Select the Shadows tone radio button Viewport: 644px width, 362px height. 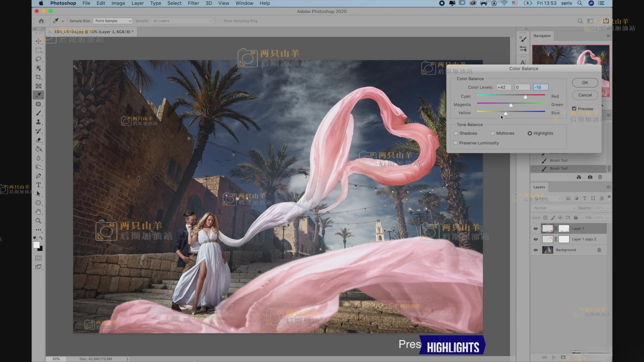coord(456,133)
